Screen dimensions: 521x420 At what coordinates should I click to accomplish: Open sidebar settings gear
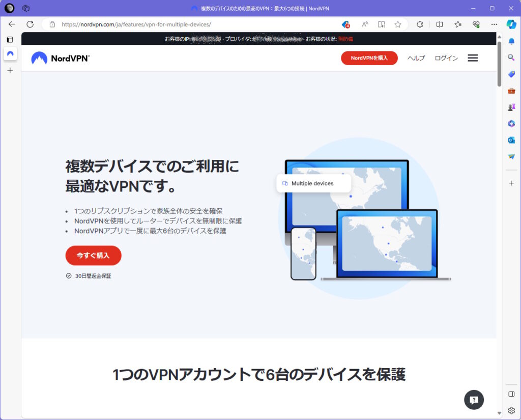[x=511, y=411]
